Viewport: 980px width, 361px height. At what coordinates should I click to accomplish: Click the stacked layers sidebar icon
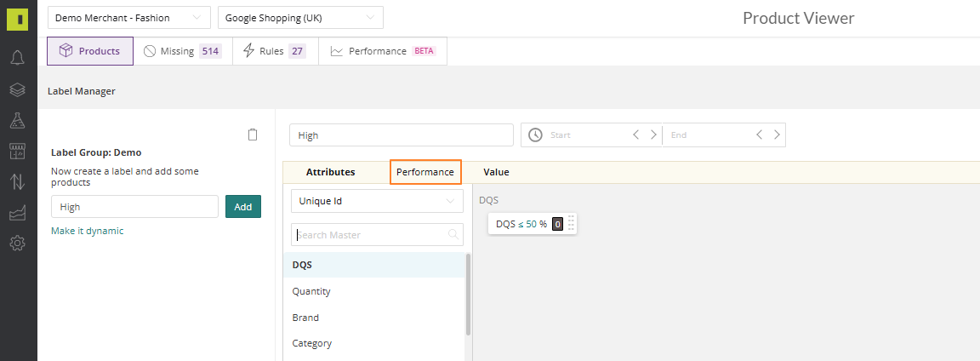click(18, 90)
